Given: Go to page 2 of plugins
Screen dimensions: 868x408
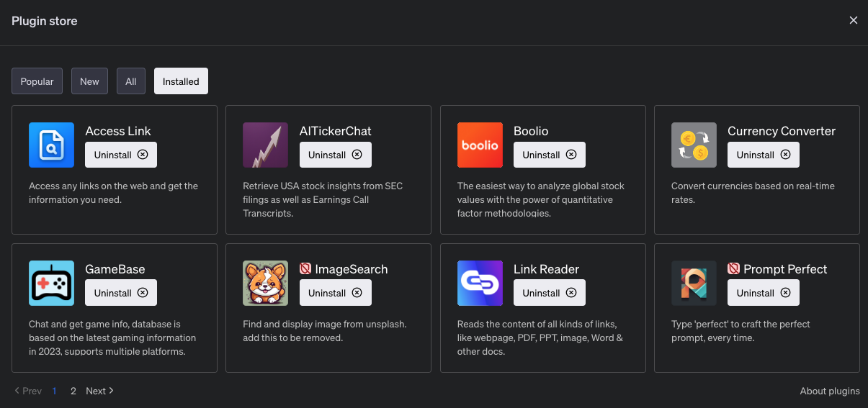Looking at the screenshot, I should (73, 391).
